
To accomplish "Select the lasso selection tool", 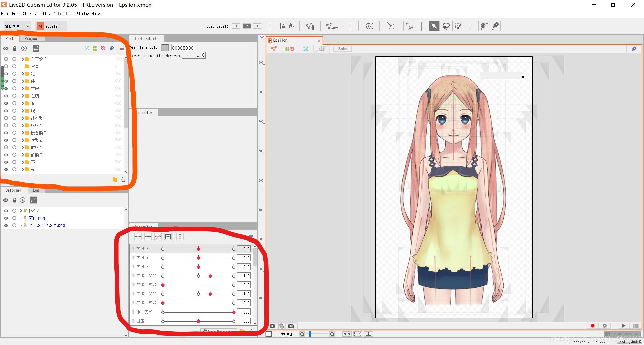I will click(x=446, y=26).
